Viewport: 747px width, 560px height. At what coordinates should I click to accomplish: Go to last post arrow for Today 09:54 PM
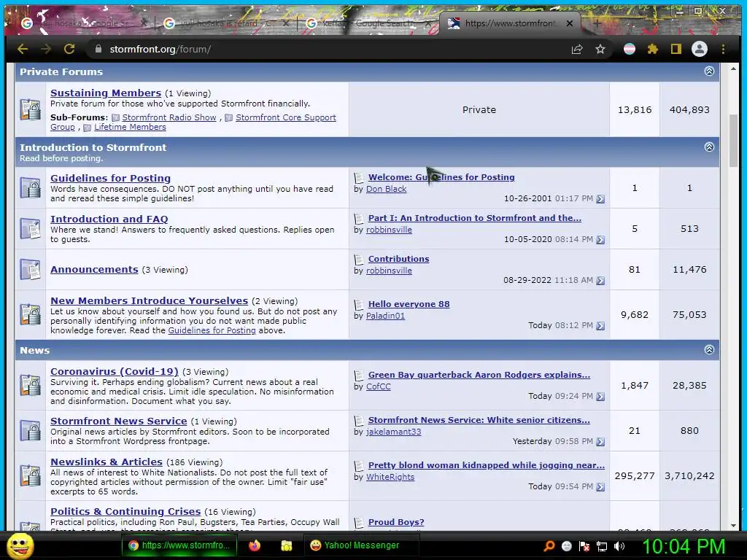(x=600, y=487)
